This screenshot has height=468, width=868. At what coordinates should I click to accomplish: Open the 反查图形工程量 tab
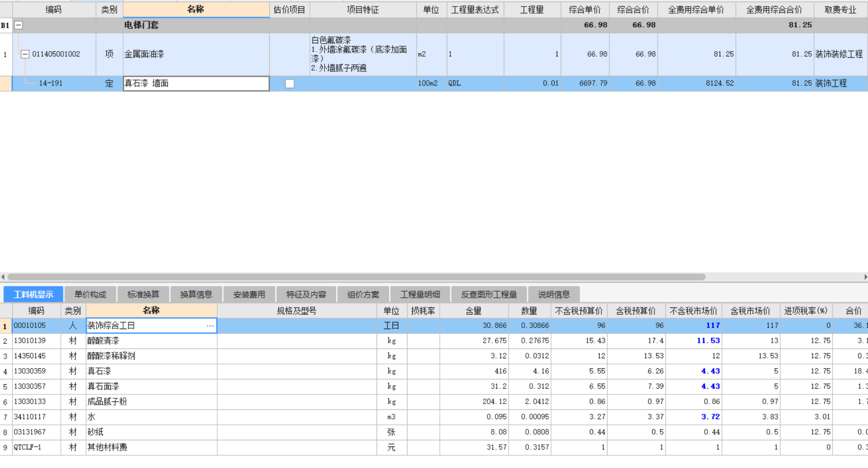(x=489, y=294)
